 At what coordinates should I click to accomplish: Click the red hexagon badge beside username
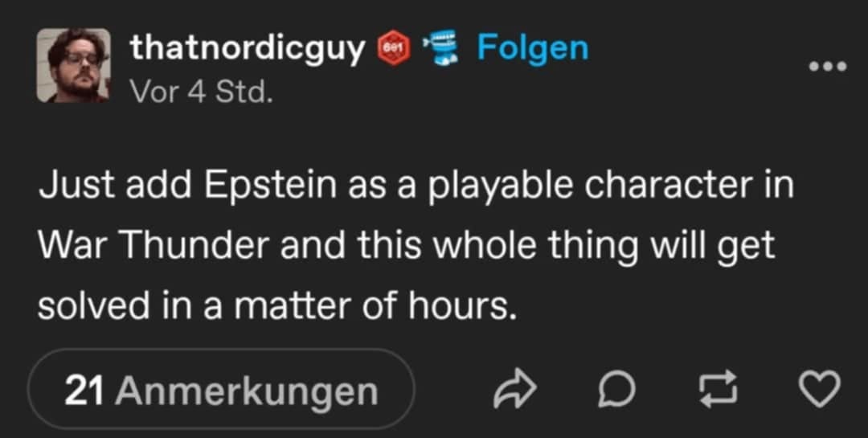(394, 50)
